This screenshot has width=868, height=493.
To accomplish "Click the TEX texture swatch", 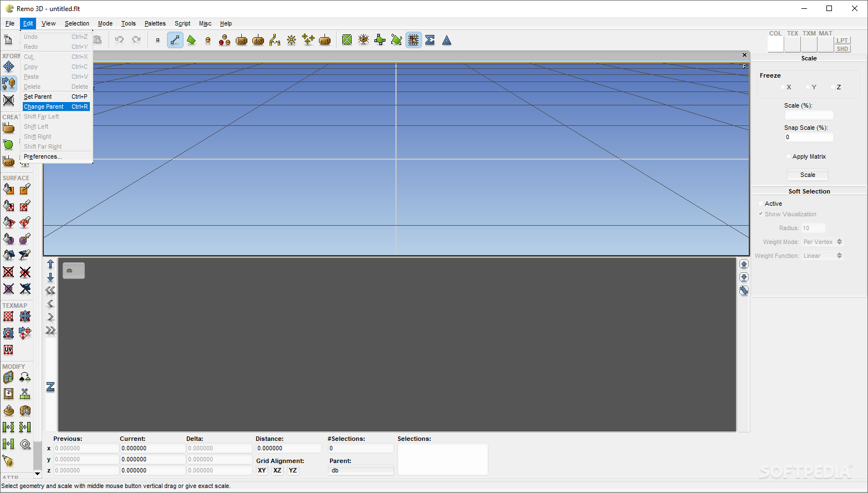I will pyautogui.click(x=793, y=44).
